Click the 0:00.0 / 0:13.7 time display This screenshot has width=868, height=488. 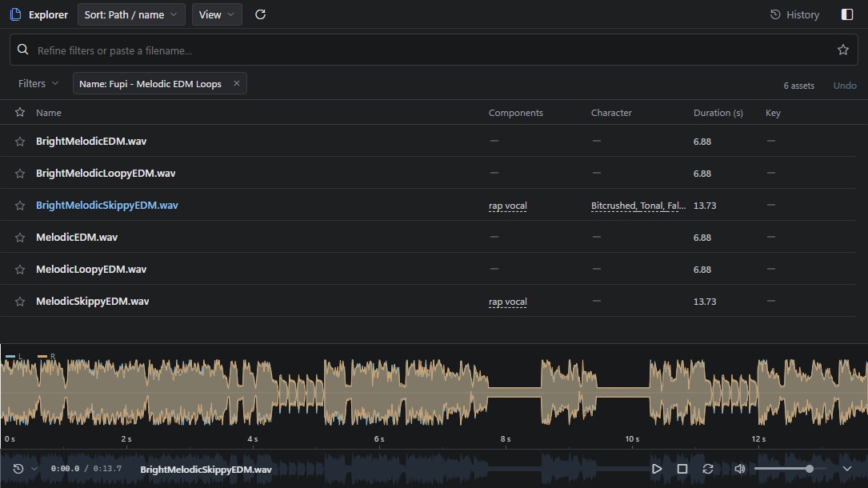click(x=86, y=469)
